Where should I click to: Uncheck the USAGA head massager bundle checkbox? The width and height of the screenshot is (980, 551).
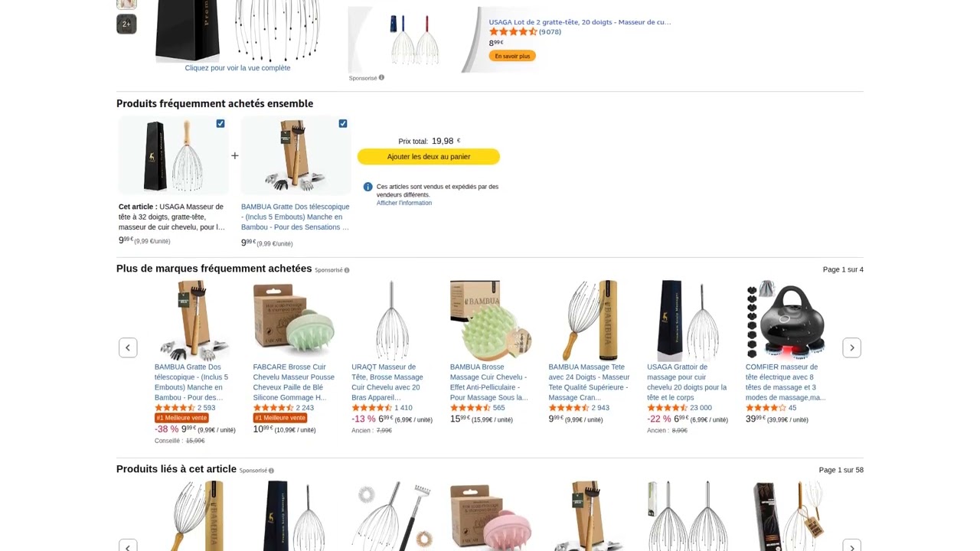pyautogui.click(x=220, y=123)
